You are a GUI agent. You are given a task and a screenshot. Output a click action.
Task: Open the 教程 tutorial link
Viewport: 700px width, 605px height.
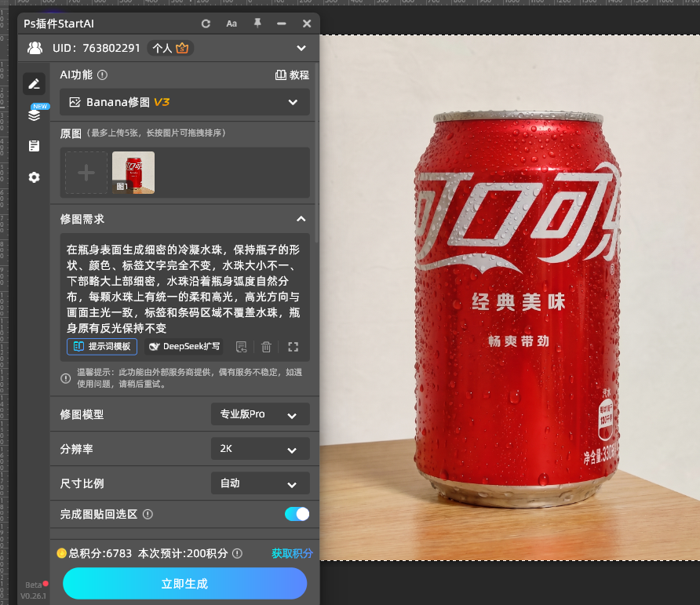coord(293,75)
